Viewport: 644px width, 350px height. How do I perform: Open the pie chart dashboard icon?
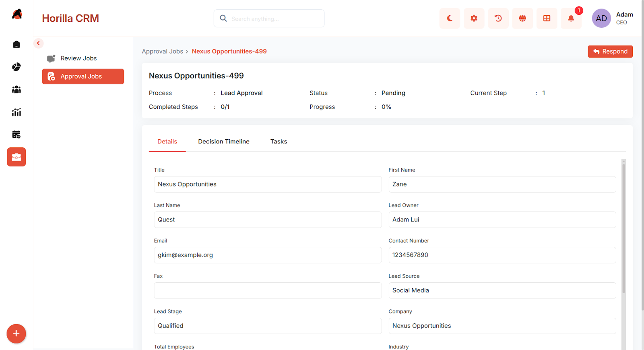[17, 67]
